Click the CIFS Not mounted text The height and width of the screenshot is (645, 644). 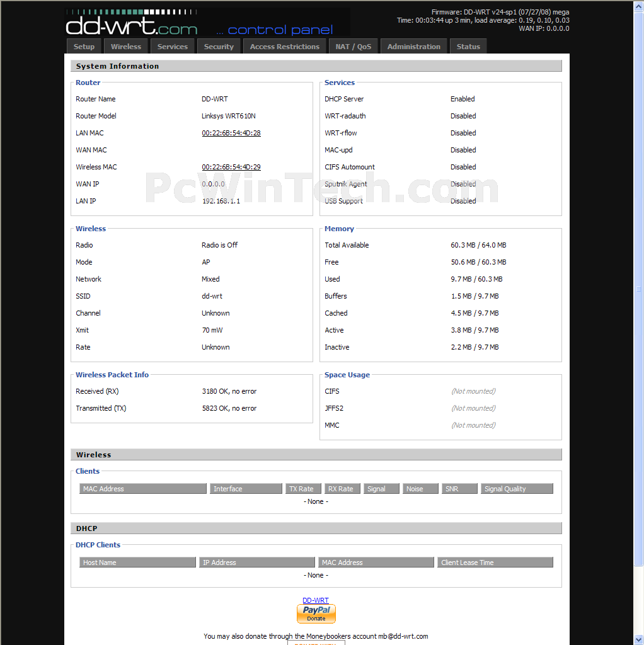pyautogui.click(x=473, y=391)
